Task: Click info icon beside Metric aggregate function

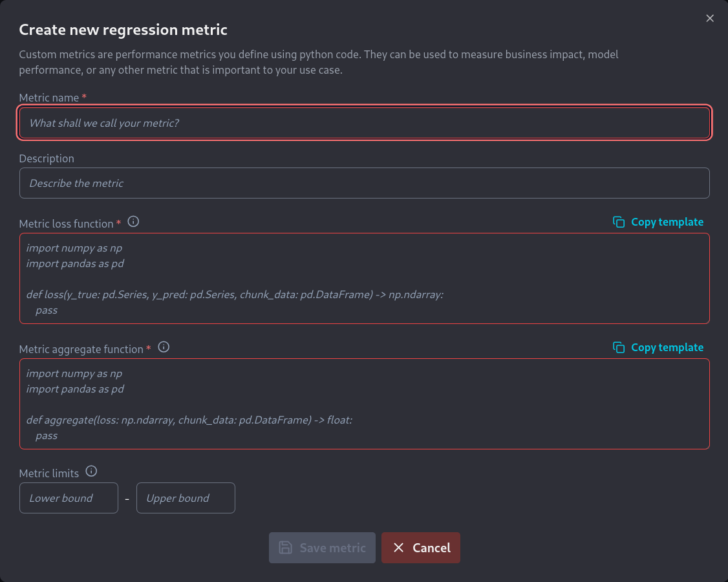Action: pos(164,347)
